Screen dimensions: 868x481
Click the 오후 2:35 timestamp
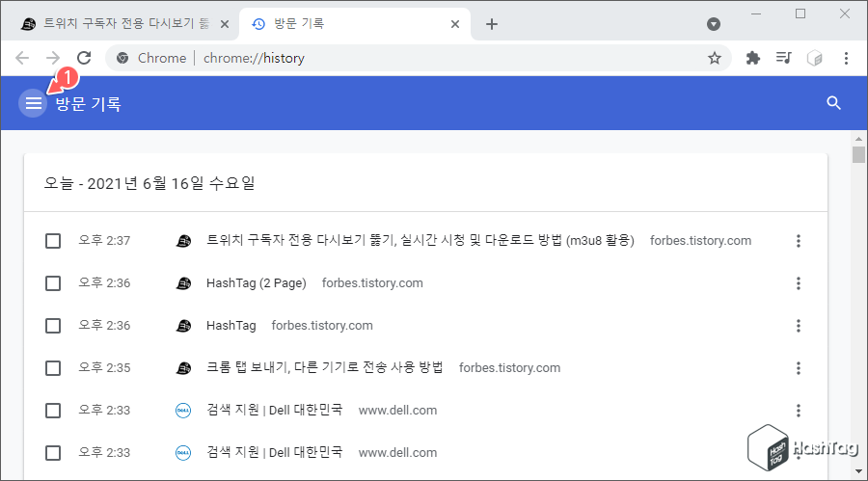coord(104,367)
